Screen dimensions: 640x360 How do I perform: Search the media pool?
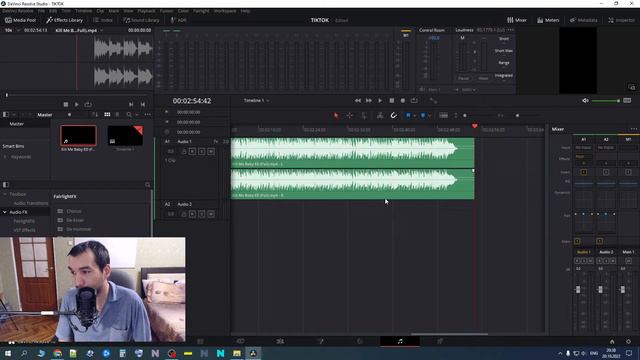tap(129, 115)
